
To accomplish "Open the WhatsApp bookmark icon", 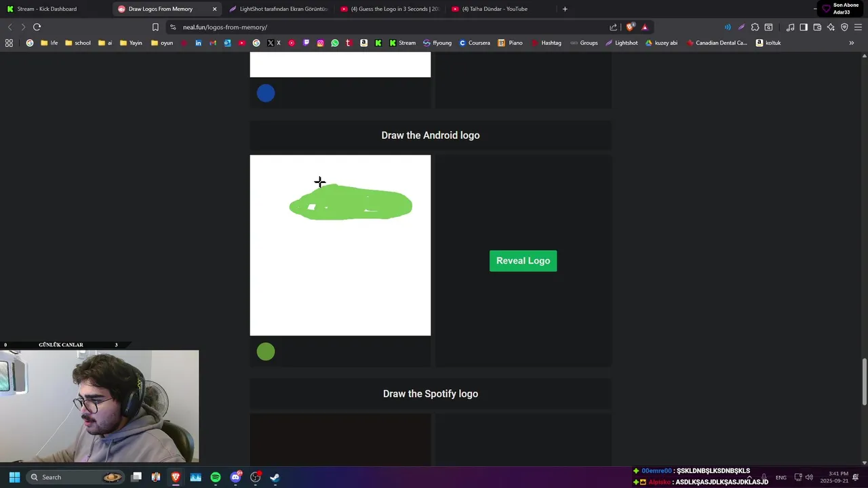I will (x=335, y=43).
